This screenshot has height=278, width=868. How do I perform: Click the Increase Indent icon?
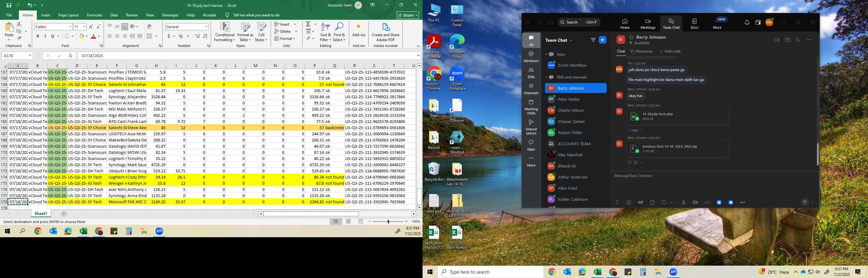tap(140, 36)
